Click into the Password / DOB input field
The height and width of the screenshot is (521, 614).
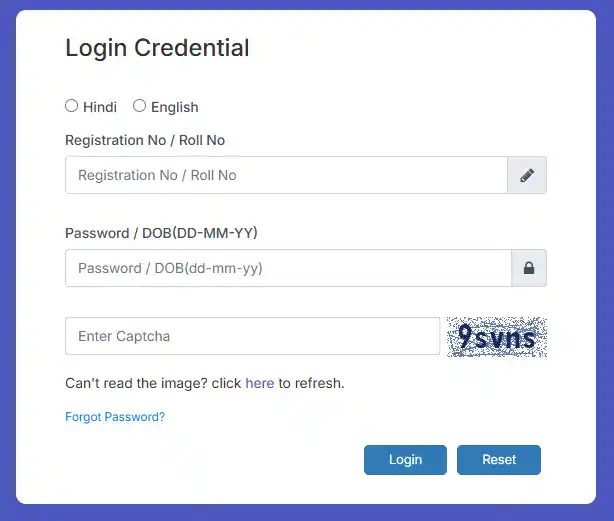point(288,268)
